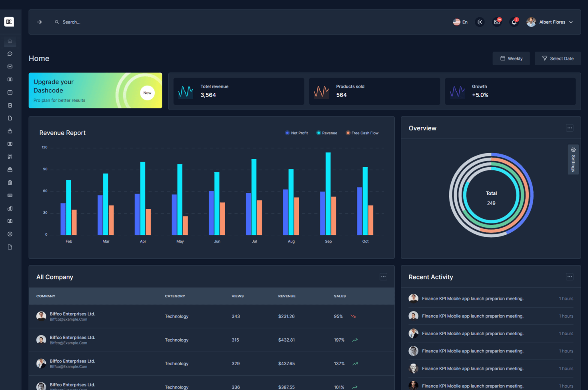
Task: Click the $432.81 revenue cell
Action: tap(286, 340)
